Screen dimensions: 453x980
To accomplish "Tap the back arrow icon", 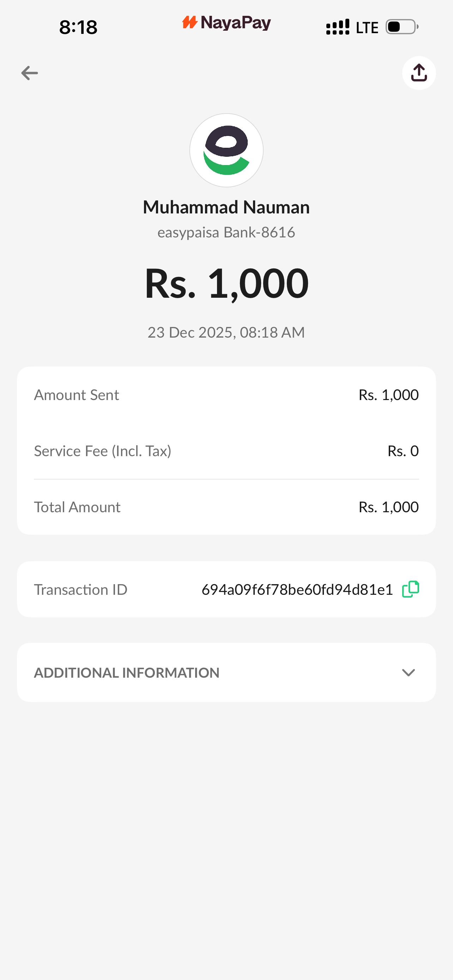I will (30, 73).
